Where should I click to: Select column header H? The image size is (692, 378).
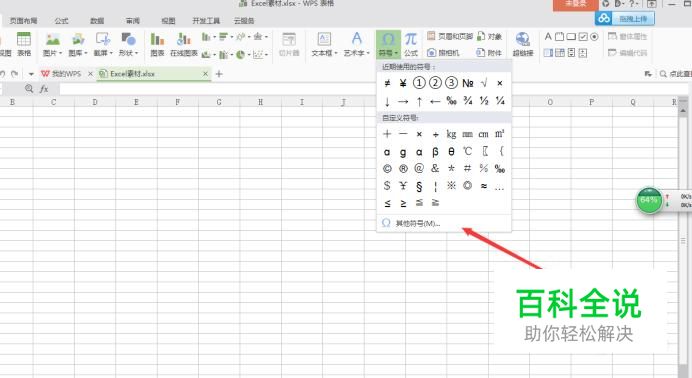click(x=260, y=102)
